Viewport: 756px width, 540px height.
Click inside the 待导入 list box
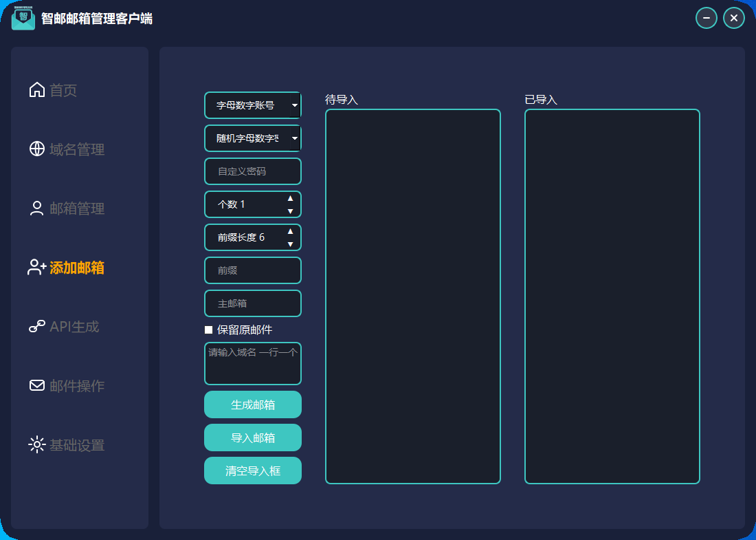click(x=412, y=296)
